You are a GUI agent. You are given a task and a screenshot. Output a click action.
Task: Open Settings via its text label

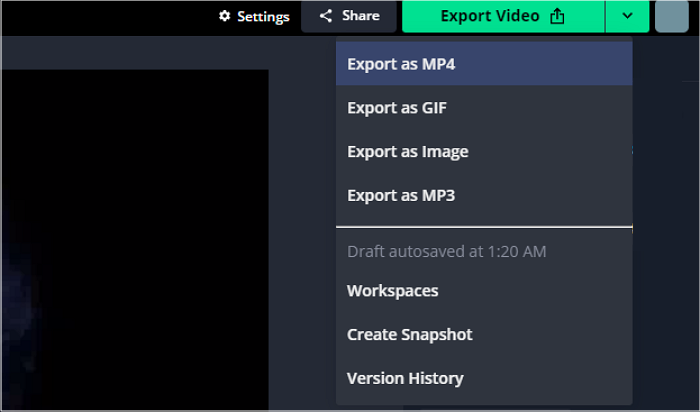tap(263, 17)
